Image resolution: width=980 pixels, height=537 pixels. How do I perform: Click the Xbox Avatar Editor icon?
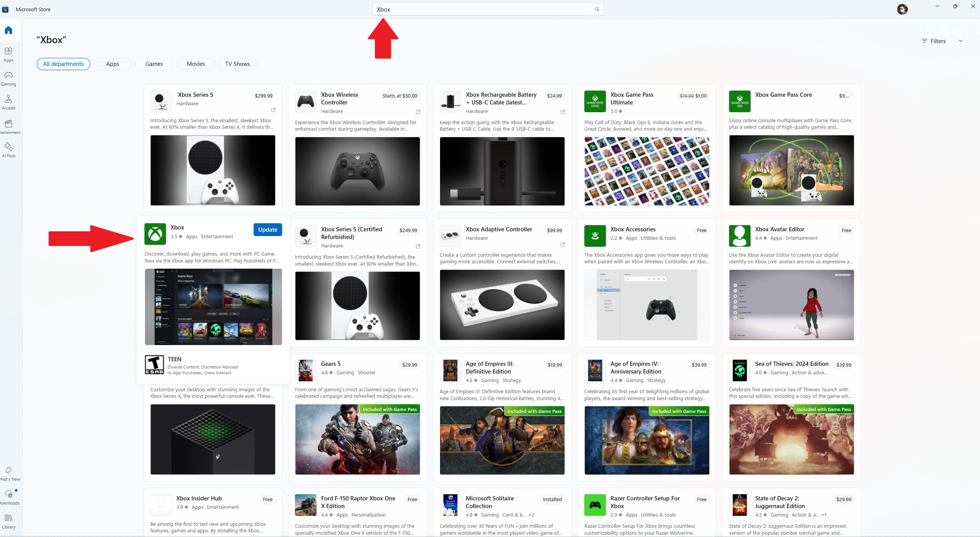point(739,236)
